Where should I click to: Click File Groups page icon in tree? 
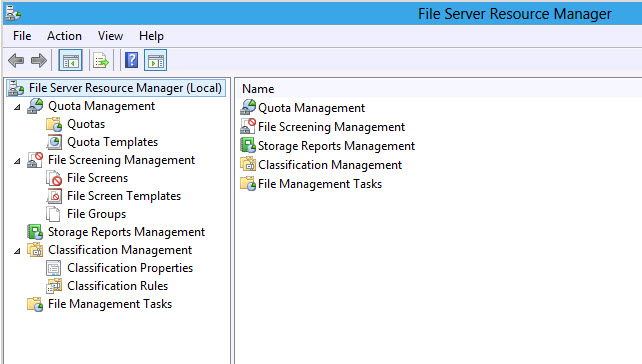coord(53,214)
